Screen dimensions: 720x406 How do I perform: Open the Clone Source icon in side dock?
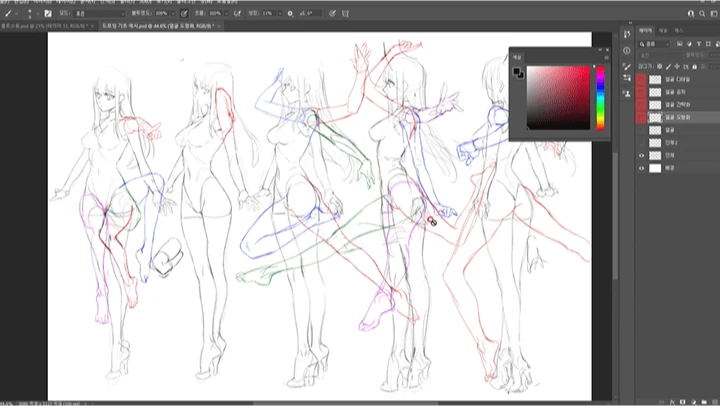click(627, 94)
